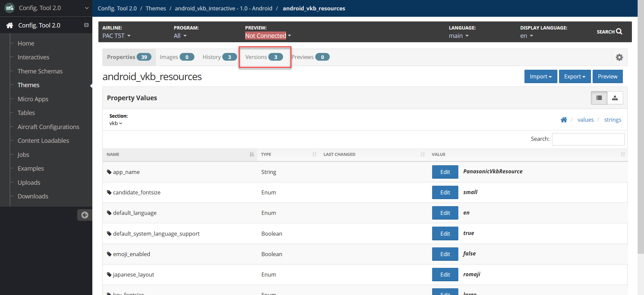Edit the default_language property
Viewport: 644px width, 295px height.
[445, 213]
